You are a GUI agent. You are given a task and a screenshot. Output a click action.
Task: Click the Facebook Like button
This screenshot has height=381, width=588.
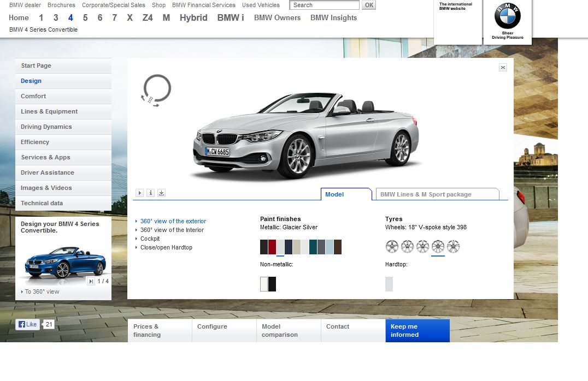(28, 324)
